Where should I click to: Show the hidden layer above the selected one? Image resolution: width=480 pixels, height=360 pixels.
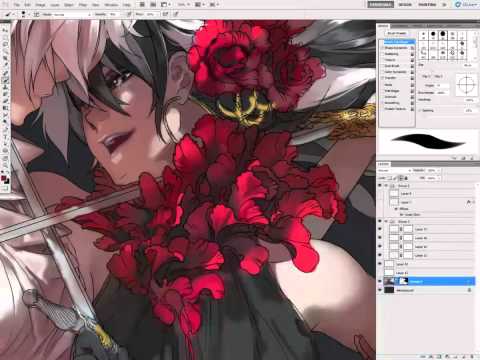(380, 273)
